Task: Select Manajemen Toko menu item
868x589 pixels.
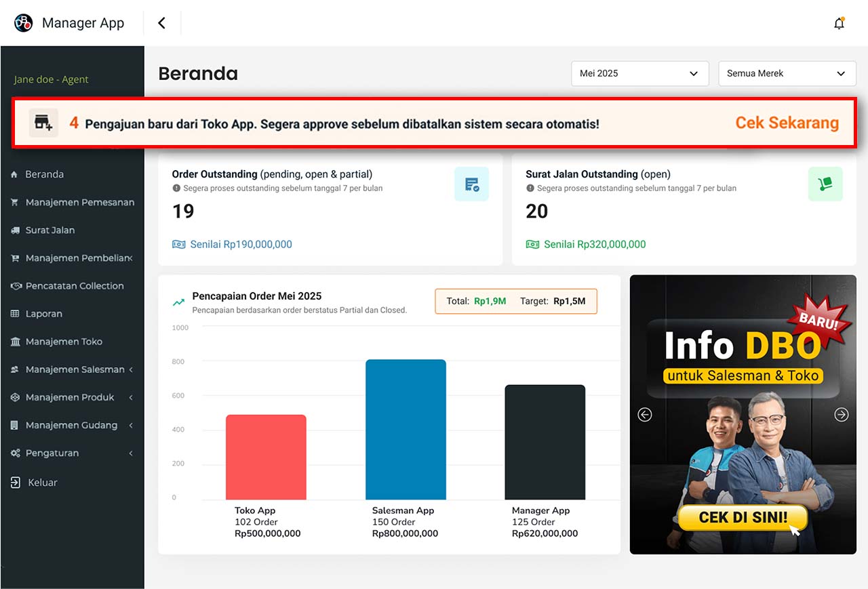Action: point(63,342)
